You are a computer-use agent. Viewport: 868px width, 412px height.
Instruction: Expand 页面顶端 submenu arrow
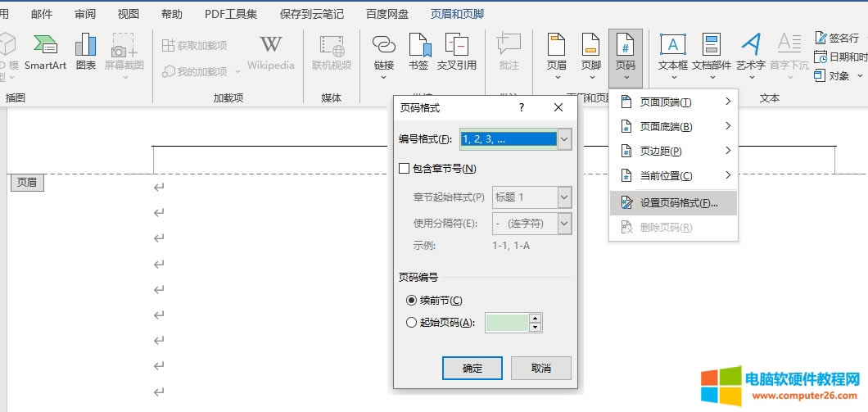[x=727, y=102]
